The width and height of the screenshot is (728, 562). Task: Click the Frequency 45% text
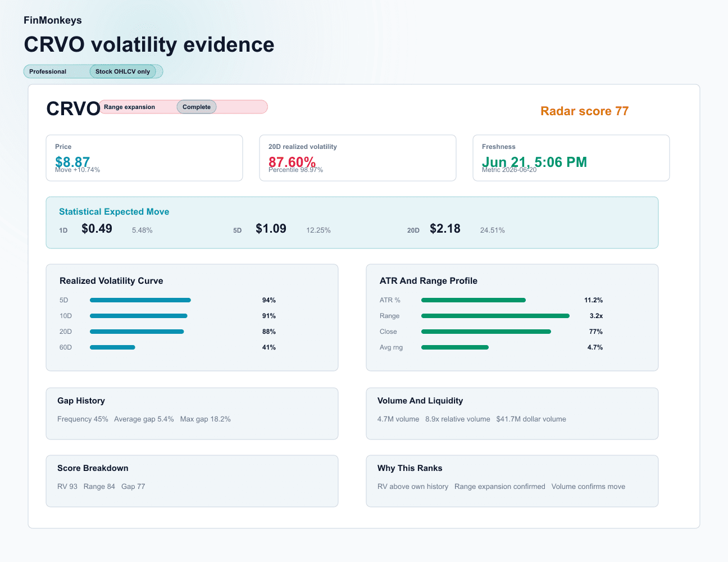(x=83, y=419)
